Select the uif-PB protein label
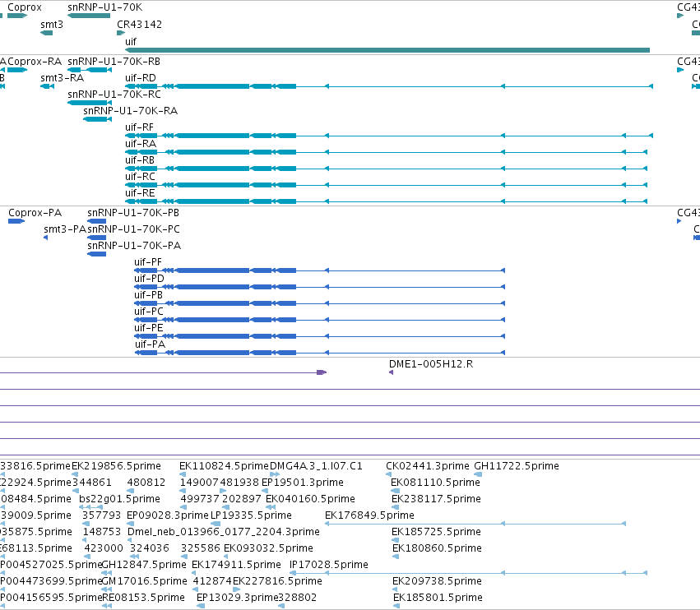Viewport: 700px width, 610px height. click(x=148, y=295)
